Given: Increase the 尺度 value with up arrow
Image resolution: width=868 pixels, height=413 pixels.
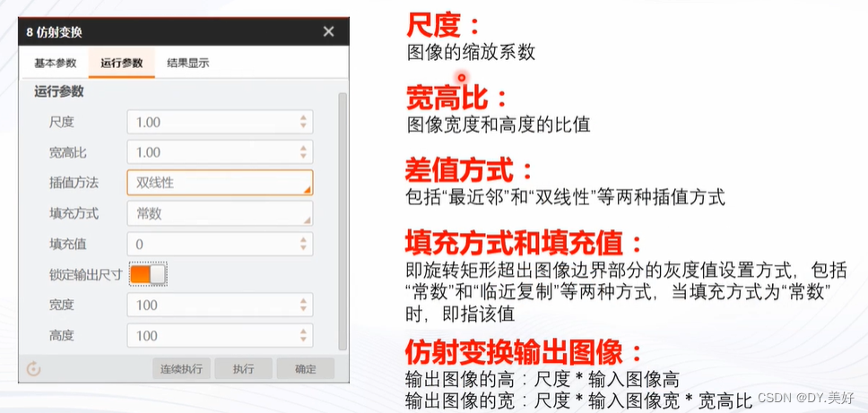Looking at the screenshot, I should (x=303, y=117).
